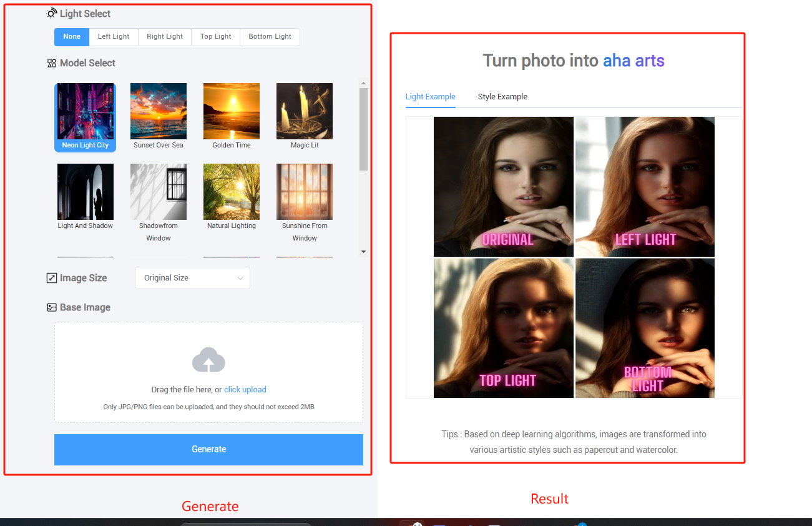812x526 pixels.
Task: Select the Top Light option
Action: tap(215, 37)
